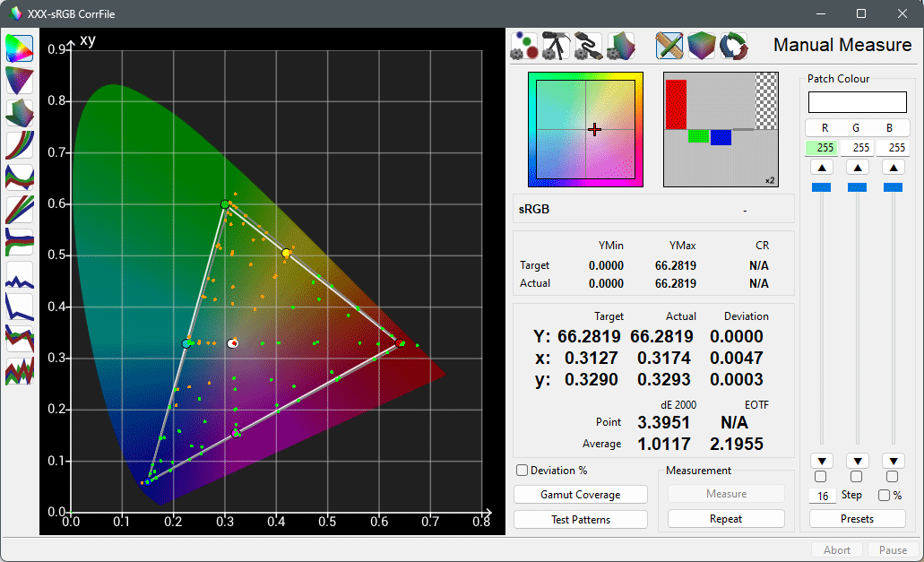Open display characterisation colour cube icon
This screenshot has width=924, height=562.
(701, 46)
